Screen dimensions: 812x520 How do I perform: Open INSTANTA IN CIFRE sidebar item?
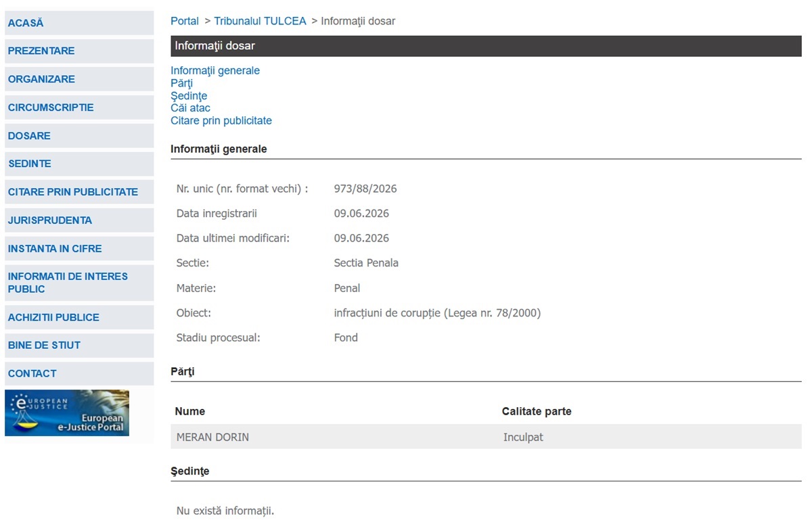pyautogui.click(x=79, y=249)
